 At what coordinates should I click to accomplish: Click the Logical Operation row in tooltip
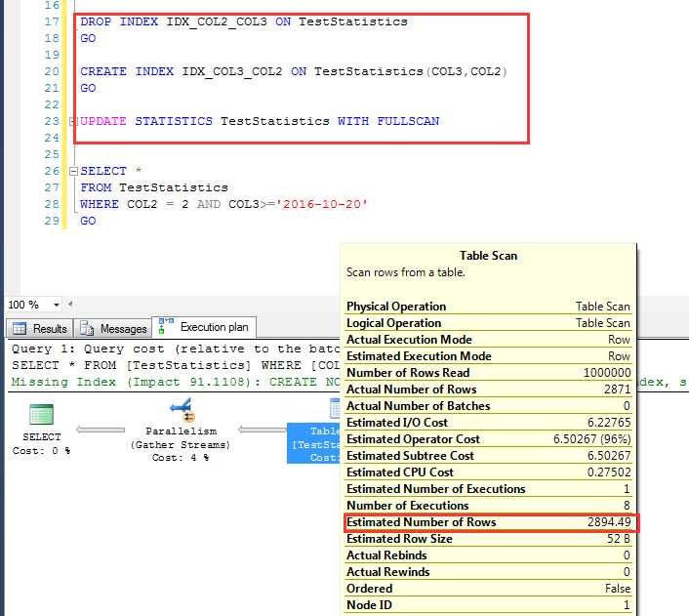coord(488,323)
